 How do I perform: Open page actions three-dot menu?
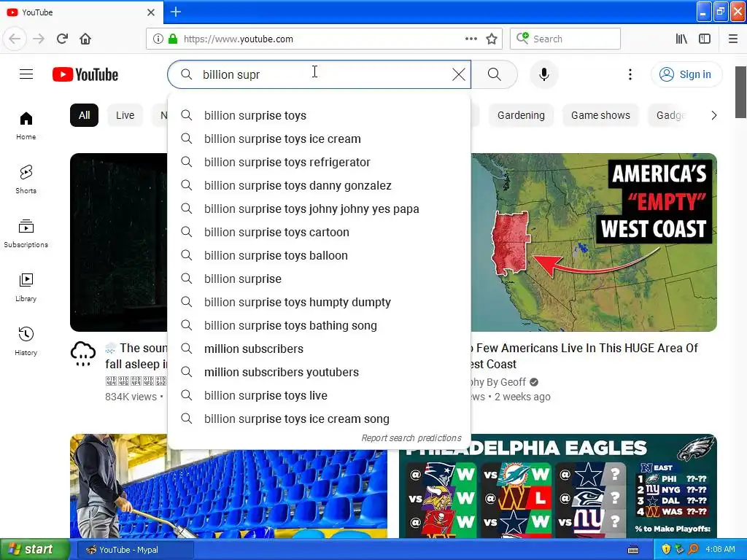click(x=471, y=39)
